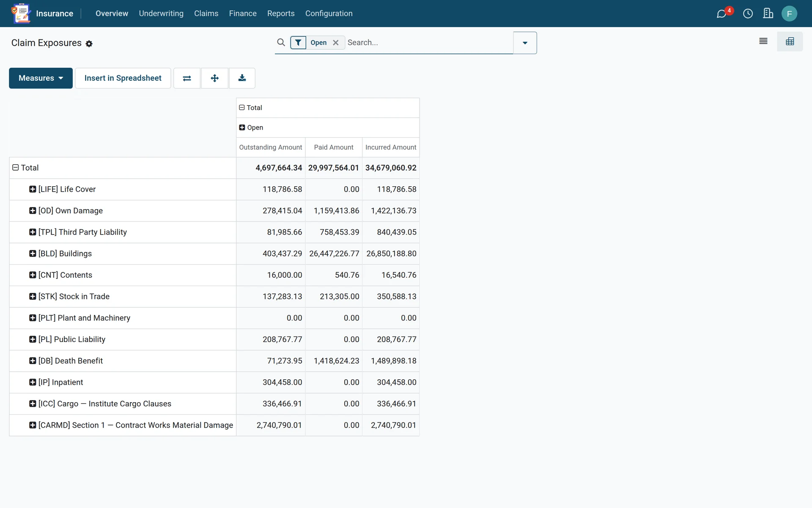Flip the pivot axes
The image size is (812, 508).
click(x=187, y=78)
